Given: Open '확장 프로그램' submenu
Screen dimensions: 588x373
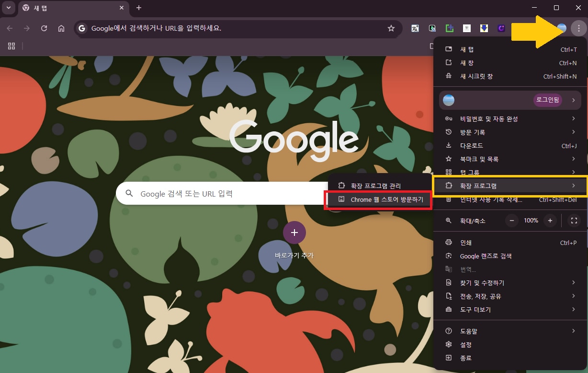Looking at the screenshot, I should pyautogui.click(x=510, y=186).
